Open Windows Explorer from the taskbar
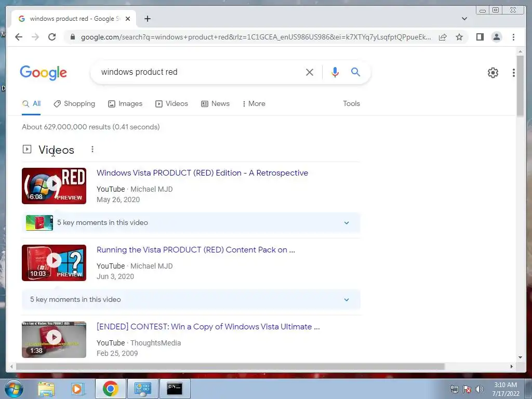 coord(46,389)
